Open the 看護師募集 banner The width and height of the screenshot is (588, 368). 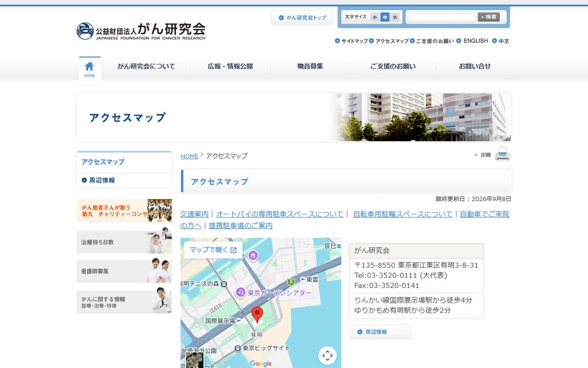tap(124, 271)
